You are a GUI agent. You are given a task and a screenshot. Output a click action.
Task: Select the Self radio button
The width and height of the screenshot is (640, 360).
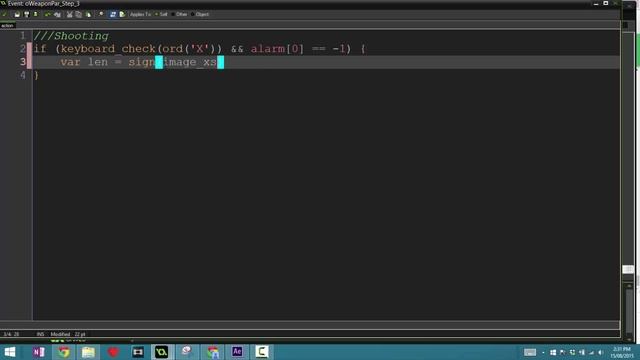(161, 14)
